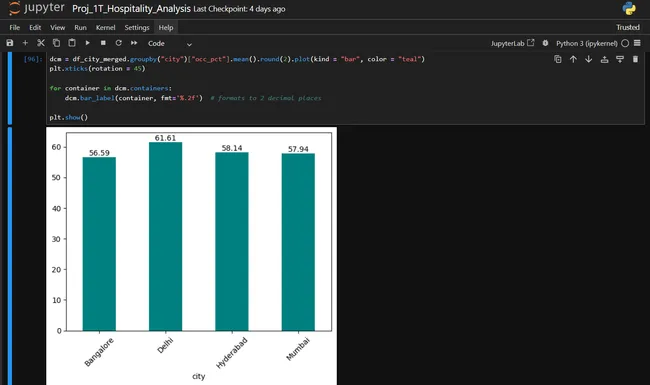Open the Run menu

[80, 27]
